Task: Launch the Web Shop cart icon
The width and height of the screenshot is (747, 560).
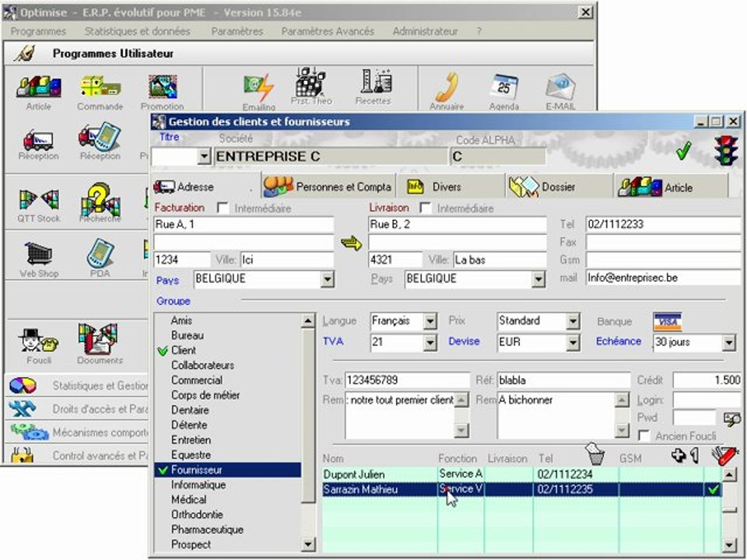Action: (39, 254)
